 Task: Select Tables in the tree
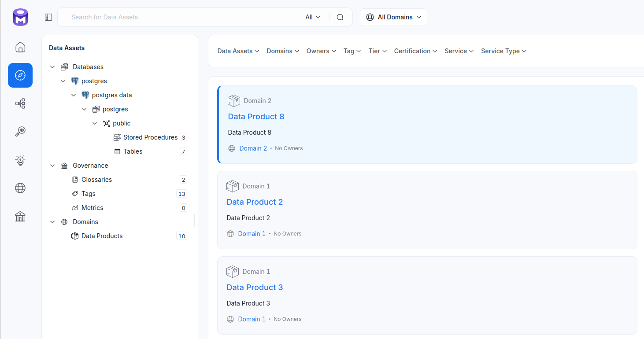pyautogui.click(x=133, y=151)
